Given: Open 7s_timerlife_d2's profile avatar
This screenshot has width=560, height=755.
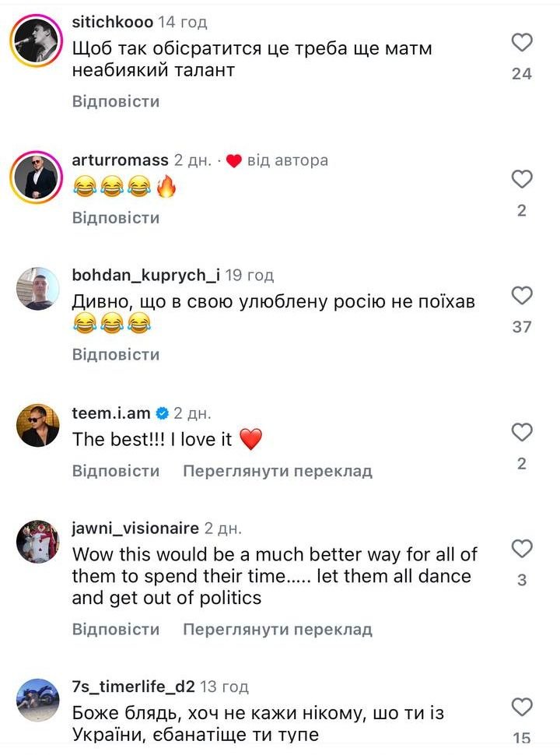Looking at the screenshot, I should pos(37,699).
